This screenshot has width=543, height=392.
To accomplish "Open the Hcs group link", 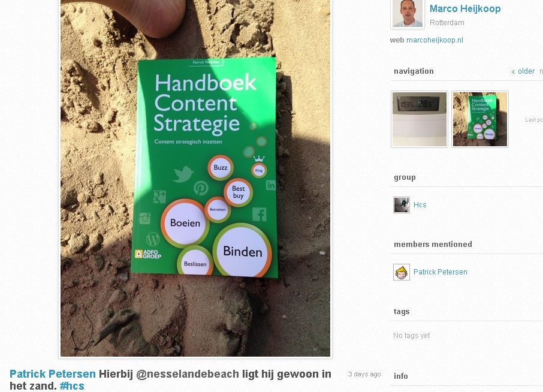I will coord(420,205).
